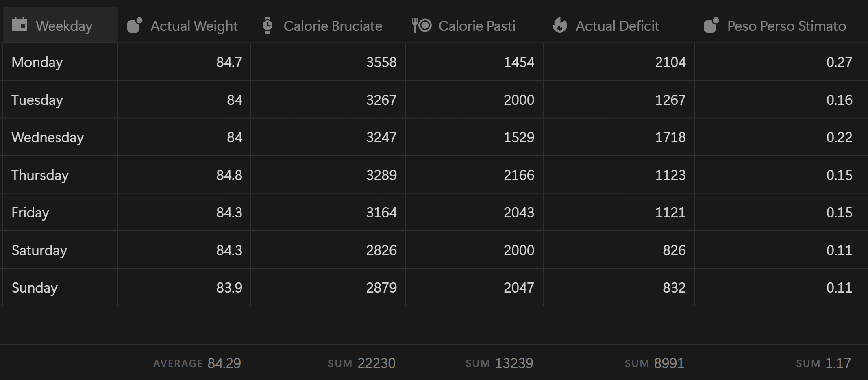Open the Peso Perso Stimato column header
The width and height of the screenshot is (868, 380).
click(777, 25)
